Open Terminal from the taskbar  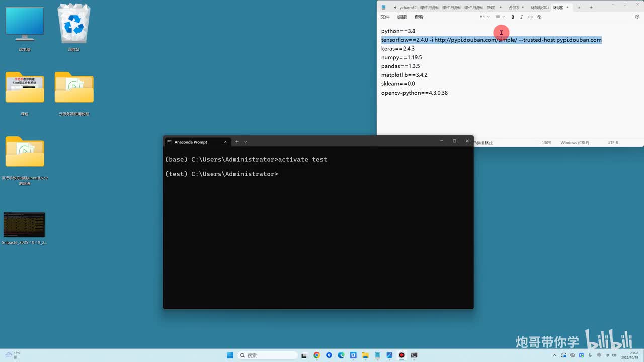tap(414, 355)
